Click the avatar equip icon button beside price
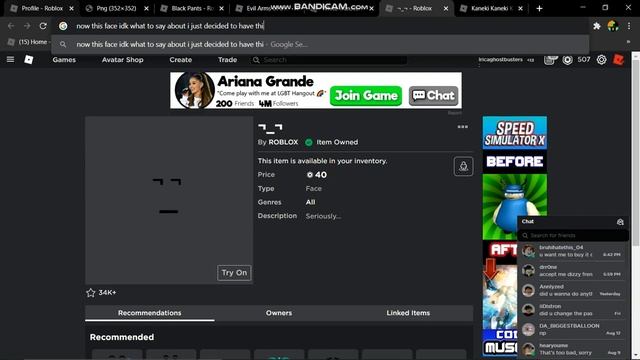Screen dimensions: 640x360 tap(463, 166)
